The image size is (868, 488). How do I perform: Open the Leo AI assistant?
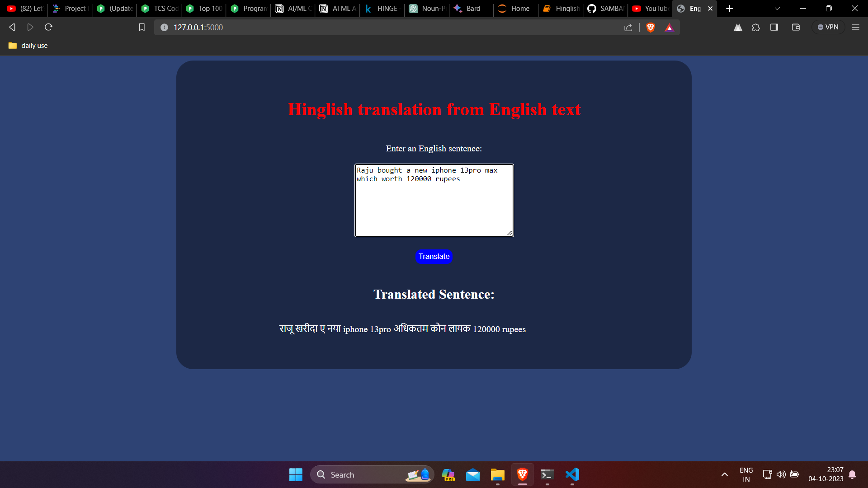tap(738, 27)
